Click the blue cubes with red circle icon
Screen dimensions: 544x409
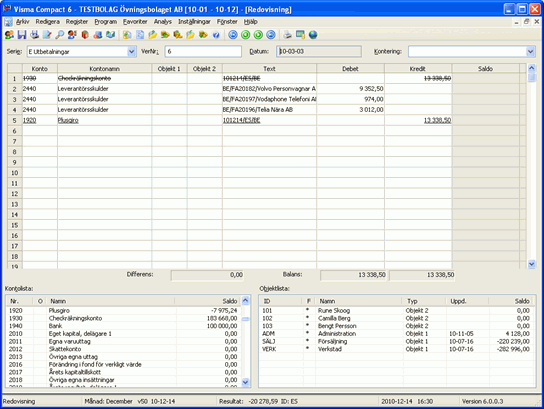98,35
